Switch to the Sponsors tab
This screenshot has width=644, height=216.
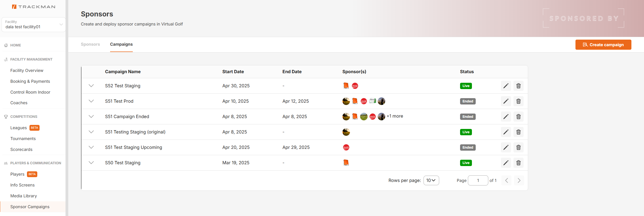(x=90, y=44)
